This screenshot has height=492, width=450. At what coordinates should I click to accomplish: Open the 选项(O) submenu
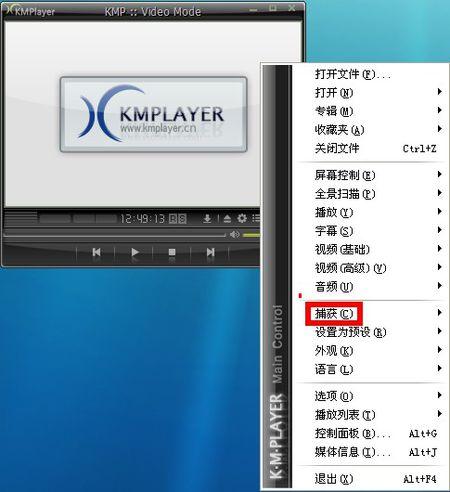371,396
